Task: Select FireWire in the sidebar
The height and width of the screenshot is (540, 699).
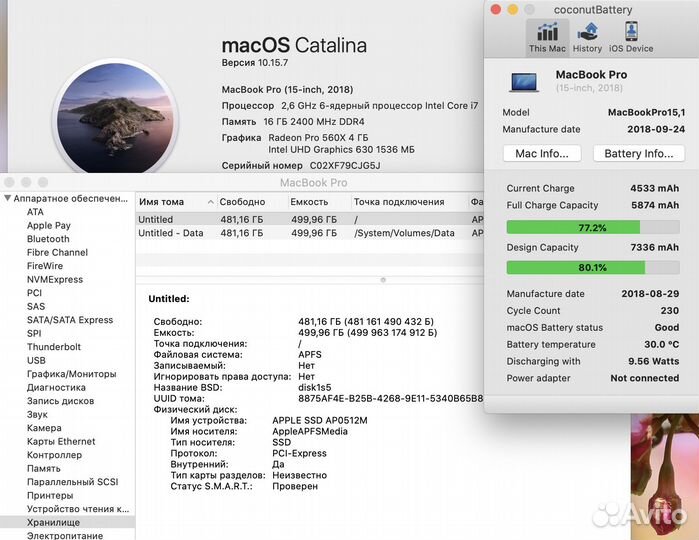Action: [45, 266]
